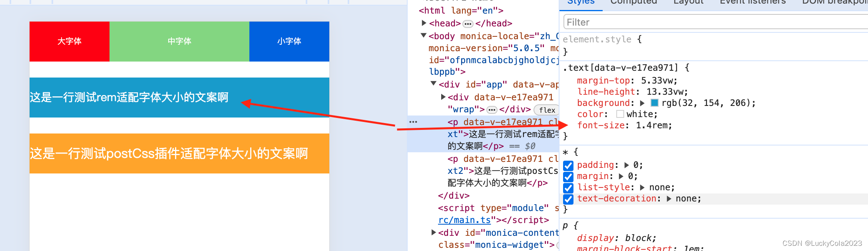The width and height of the screenshot is (868, 251).
Task: Click the font-size value 1.4rem
Action: (x=651, y=125)
